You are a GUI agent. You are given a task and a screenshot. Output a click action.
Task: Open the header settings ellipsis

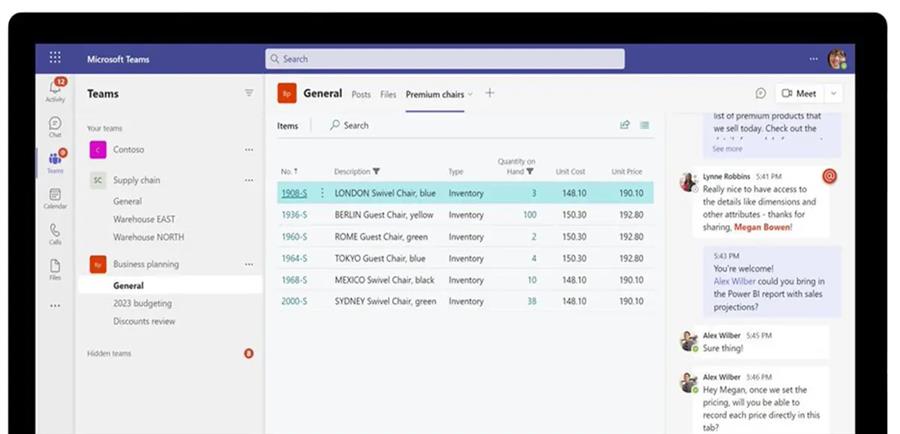click(814, 59)
